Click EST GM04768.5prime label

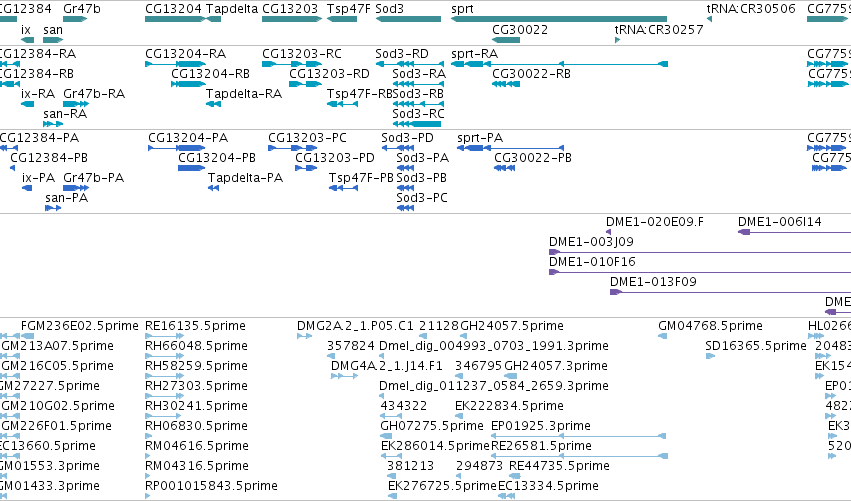[x=710, y=326]
